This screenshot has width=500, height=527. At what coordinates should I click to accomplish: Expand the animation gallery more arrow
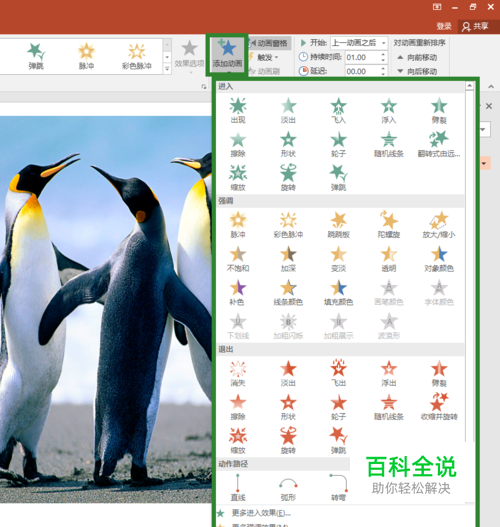coord(167,69)
